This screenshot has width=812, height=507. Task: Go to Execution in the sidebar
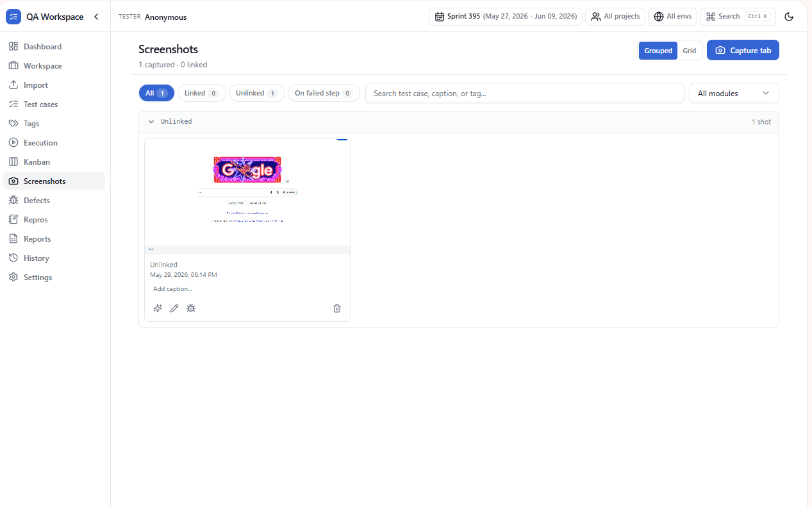(54, 143)
